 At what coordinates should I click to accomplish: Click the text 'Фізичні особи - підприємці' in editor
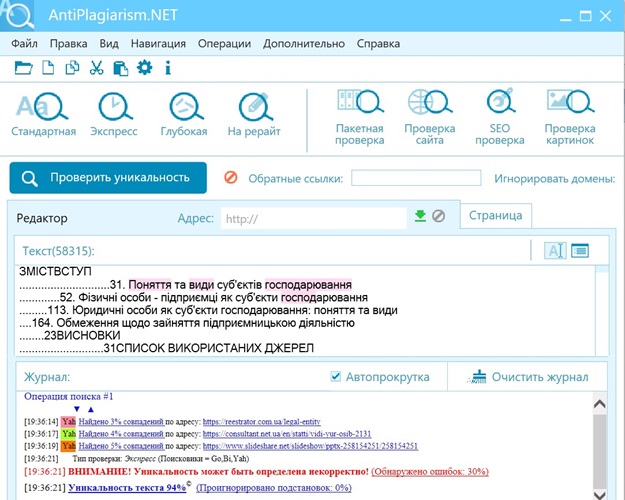147,297
